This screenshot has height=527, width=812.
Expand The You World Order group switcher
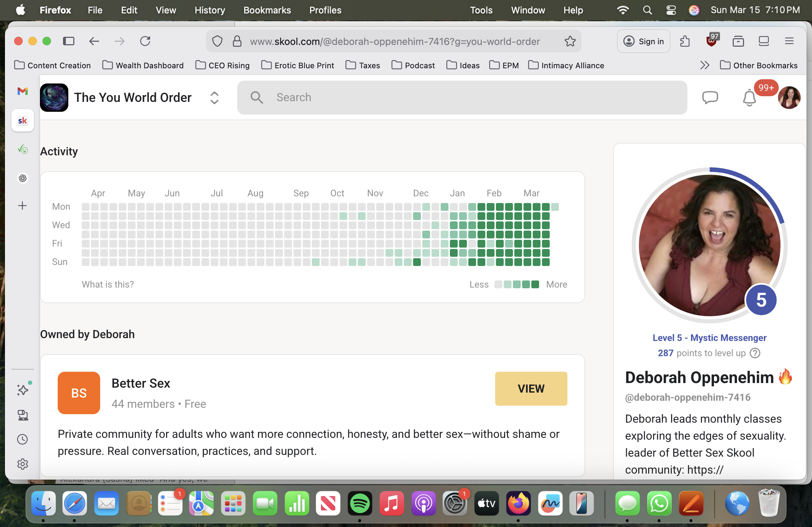click(214, 98)
